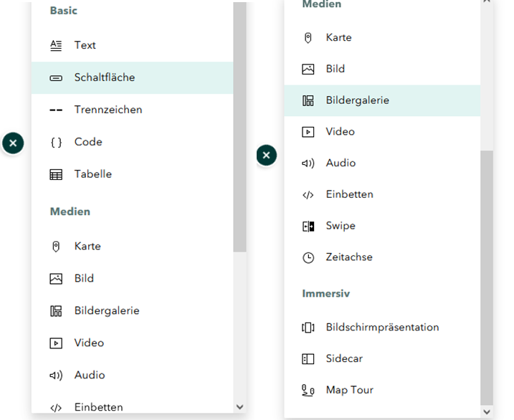This screenshot has width=514, height=420.
Task: Click the Sidecar layout icon
Action: tap(308, 359)
